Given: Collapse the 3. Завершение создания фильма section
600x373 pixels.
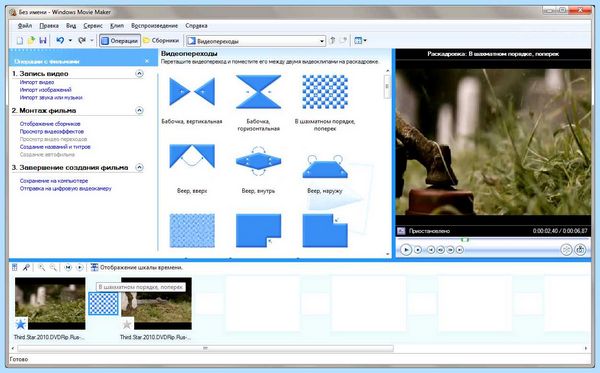Looking at the screenshot, I should coord(139,167).
